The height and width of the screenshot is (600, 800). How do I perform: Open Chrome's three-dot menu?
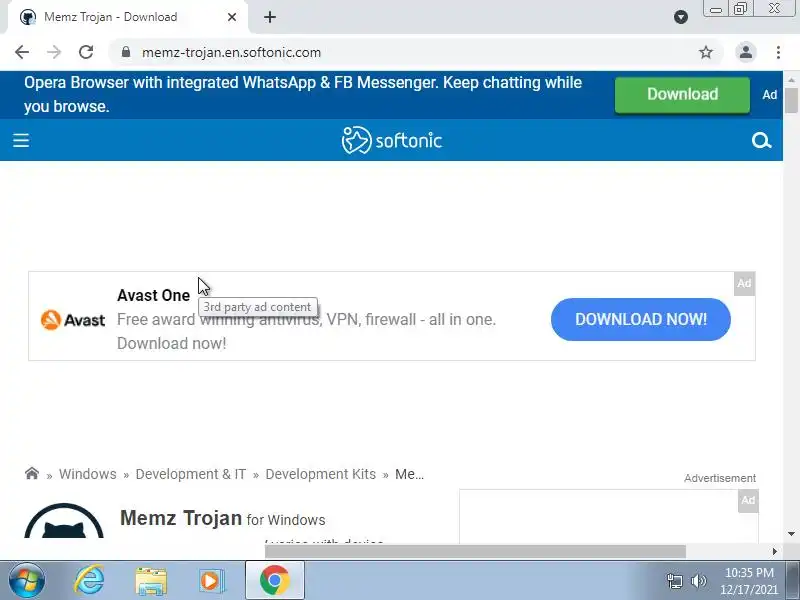pos(778,52)
